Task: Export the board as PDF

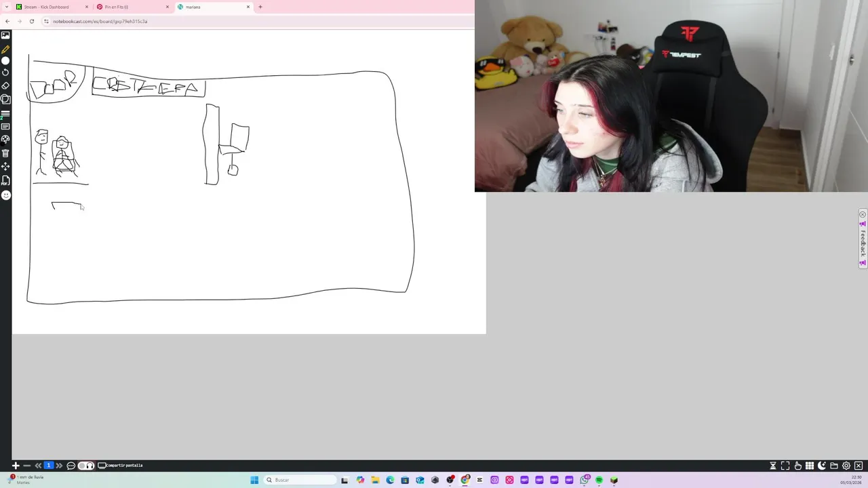Action: (5, 180)
